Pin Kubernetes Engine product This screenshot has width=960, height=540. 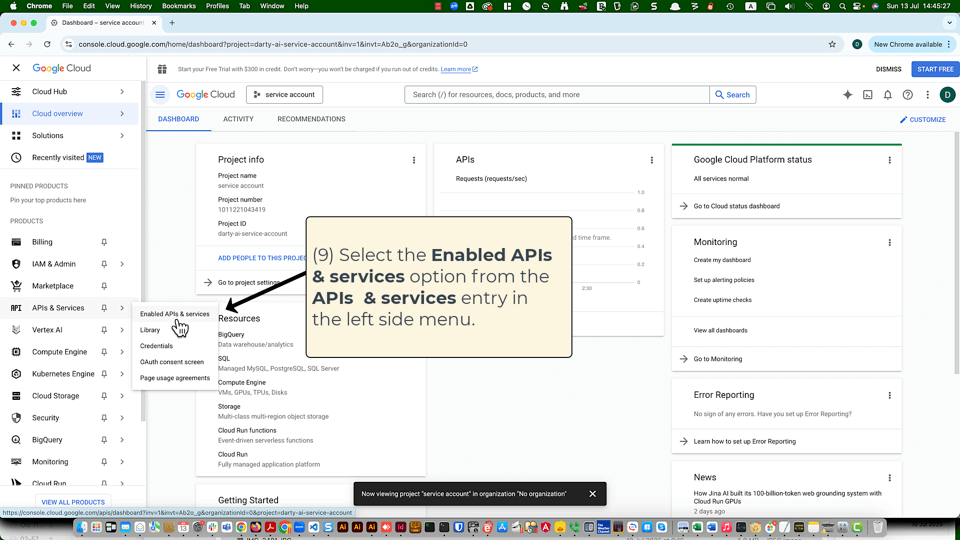click(104, 375)
